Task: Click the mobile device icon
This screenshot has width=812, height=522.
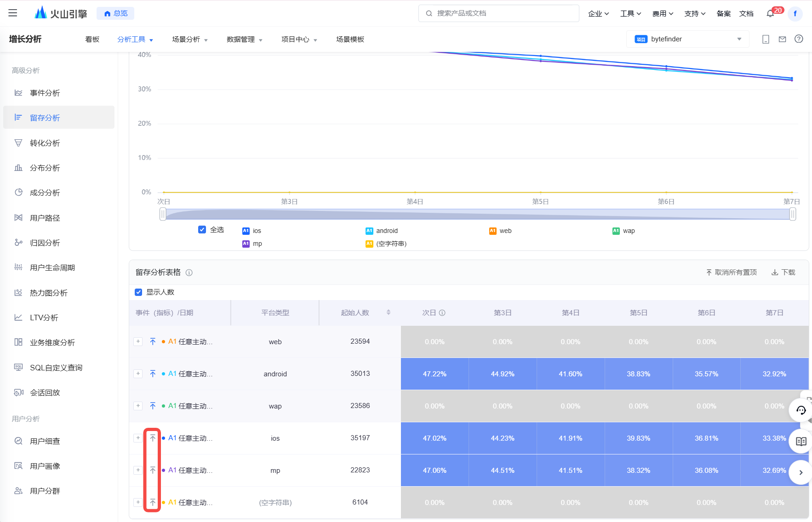Action: click(766, 39)
